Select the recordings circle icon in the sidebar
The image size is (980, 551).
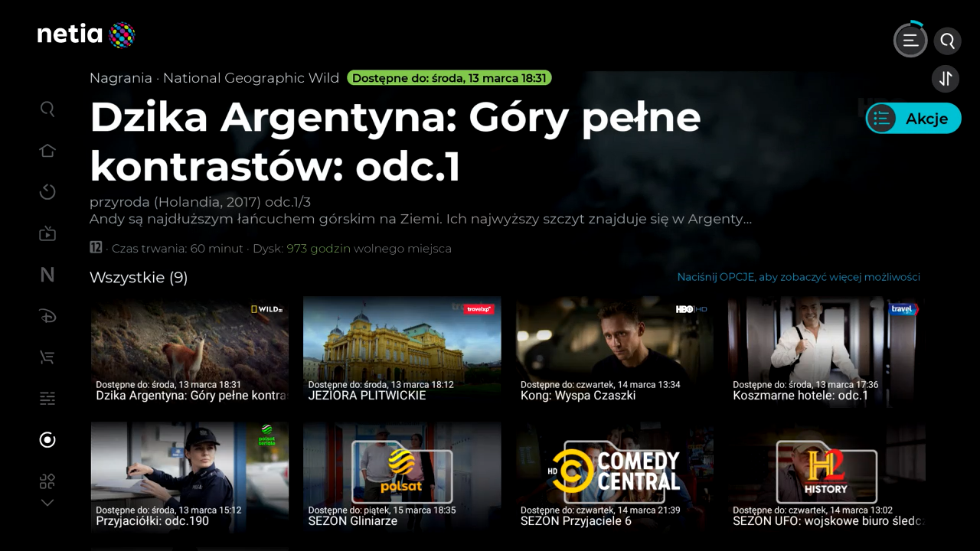tap(47, 440)
